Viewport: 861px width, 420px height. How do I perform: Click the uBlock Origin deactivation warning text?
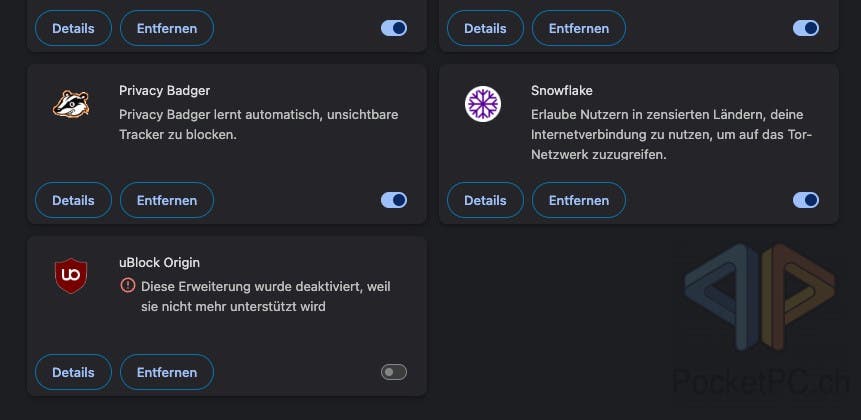266,296
